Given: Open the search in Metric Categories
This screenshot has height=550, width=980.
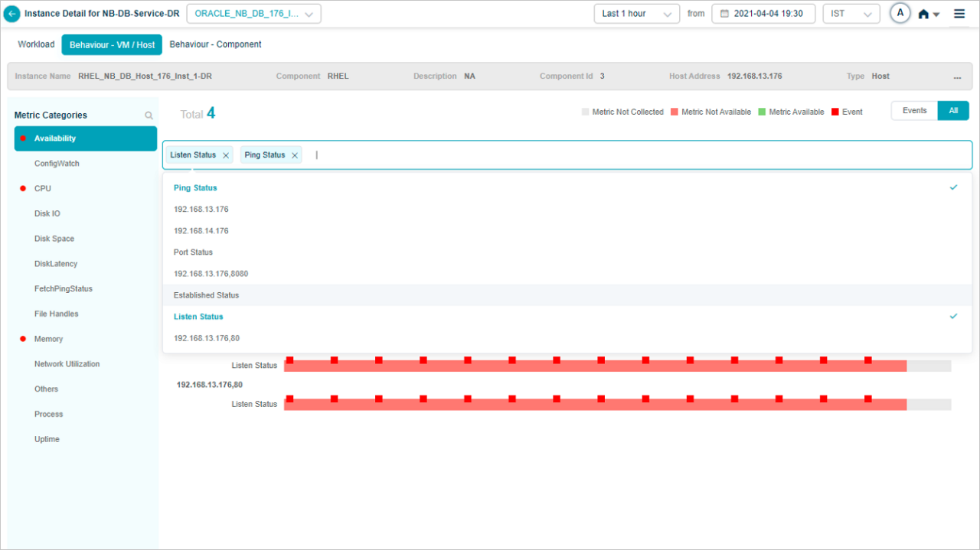Looking at the screenshot, I should coord(149,115).
